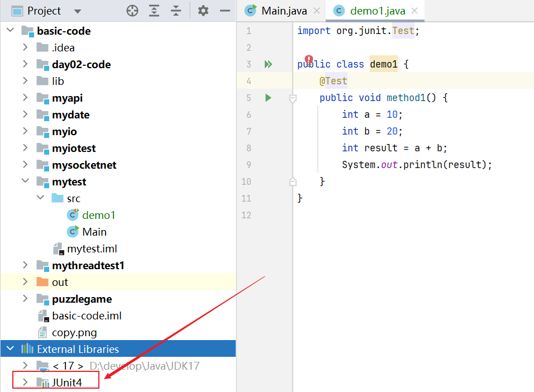534x392 pixels.
Task: Click the Collapse All icon in Project toolbar
Action: pyautogui.click(x=176, y=10)
